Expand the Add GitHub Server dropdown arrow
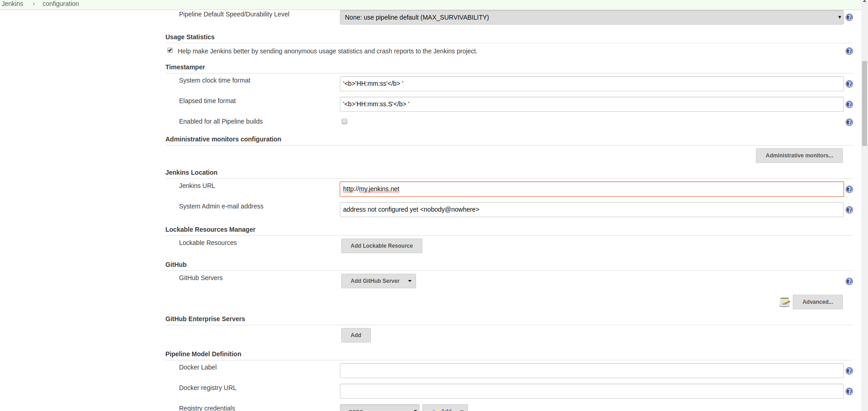This screenshot has height=411, width=868. [409, 281]
